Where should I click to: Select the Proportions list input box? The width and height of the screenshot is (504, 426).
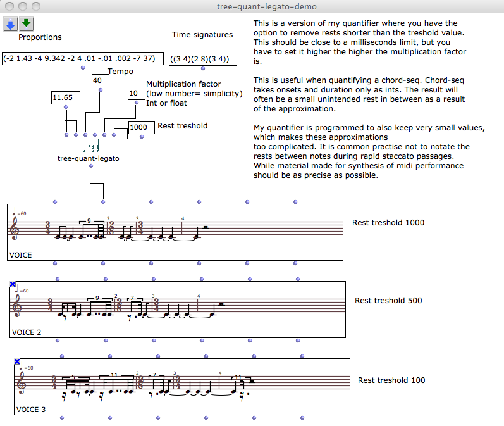[82, 59]
